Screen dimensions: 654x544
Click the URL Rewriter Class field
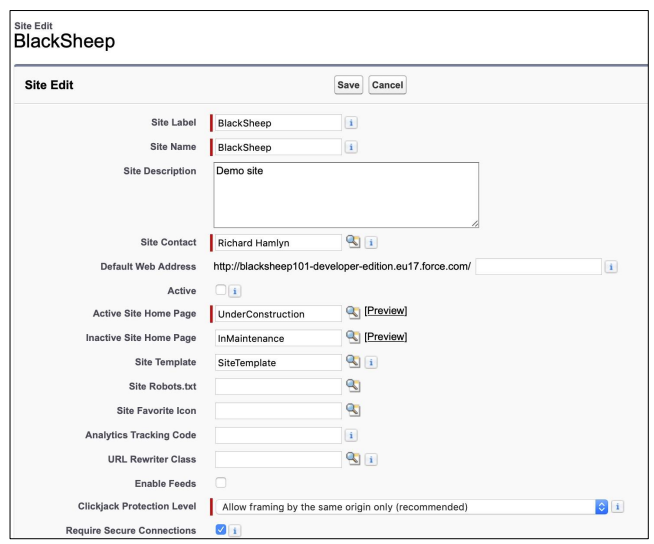pyautogui.click(x=278, y=459)
